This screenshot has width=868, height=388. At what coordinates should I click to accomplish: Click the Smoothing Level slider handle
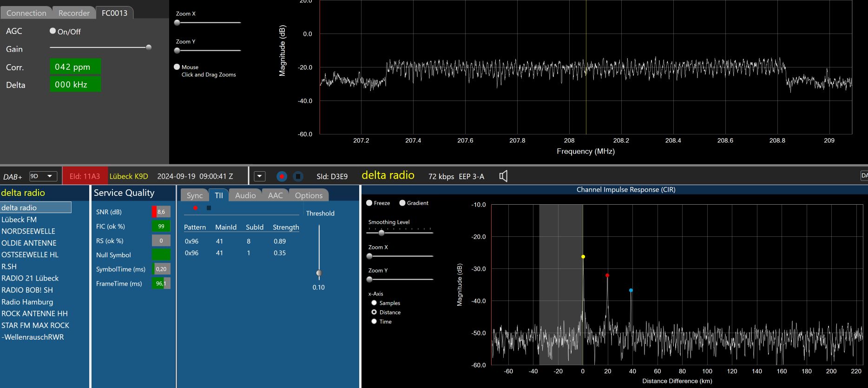[381, 233]
